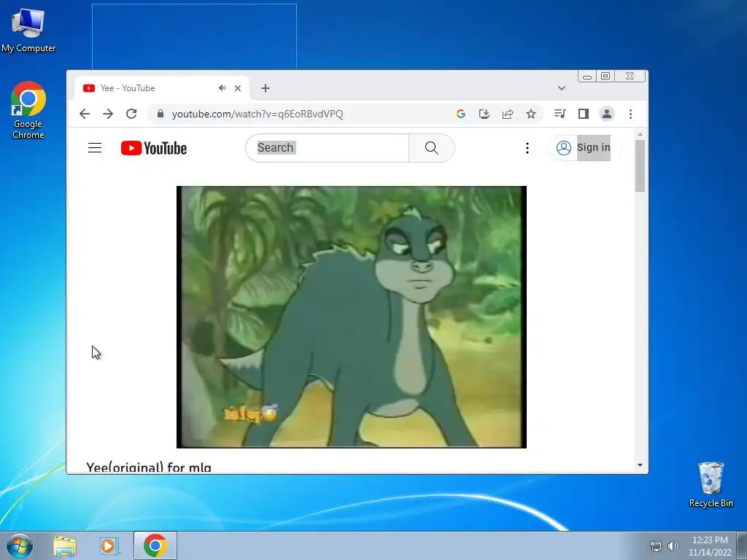
Task: Mute the Yee tab via speaker icon
Action: click(x=222, y=88)
